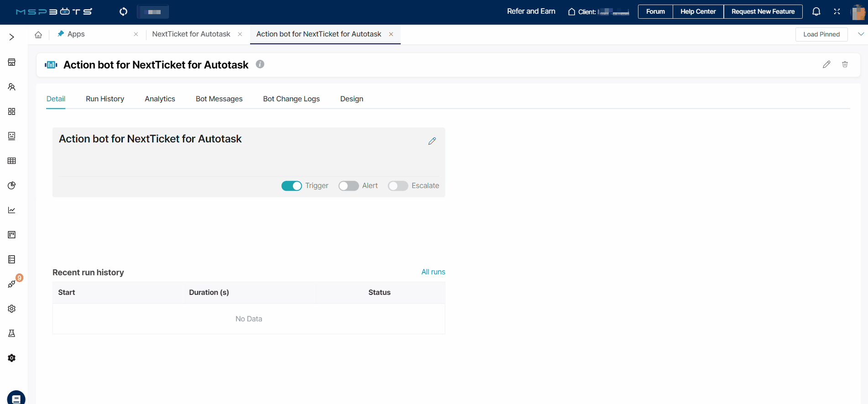Viewport: 868px width, 404px height.
Task: Expand the tab list dropdown chevron
Action: [x=861, y=34]
